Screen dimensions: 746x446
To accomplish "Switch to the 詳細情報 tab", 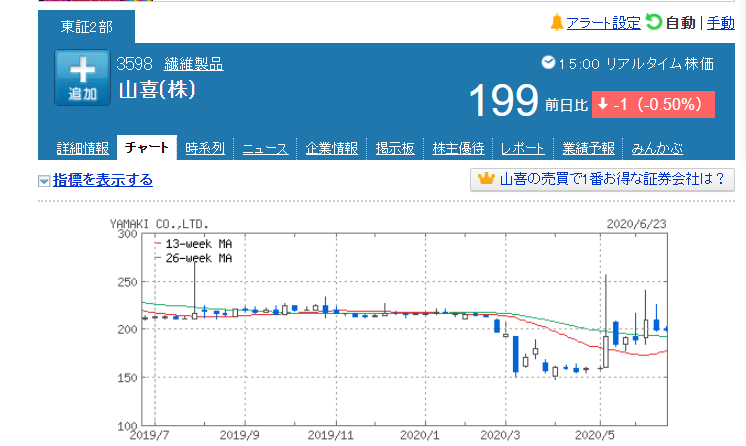I will (x=83, y=149).
